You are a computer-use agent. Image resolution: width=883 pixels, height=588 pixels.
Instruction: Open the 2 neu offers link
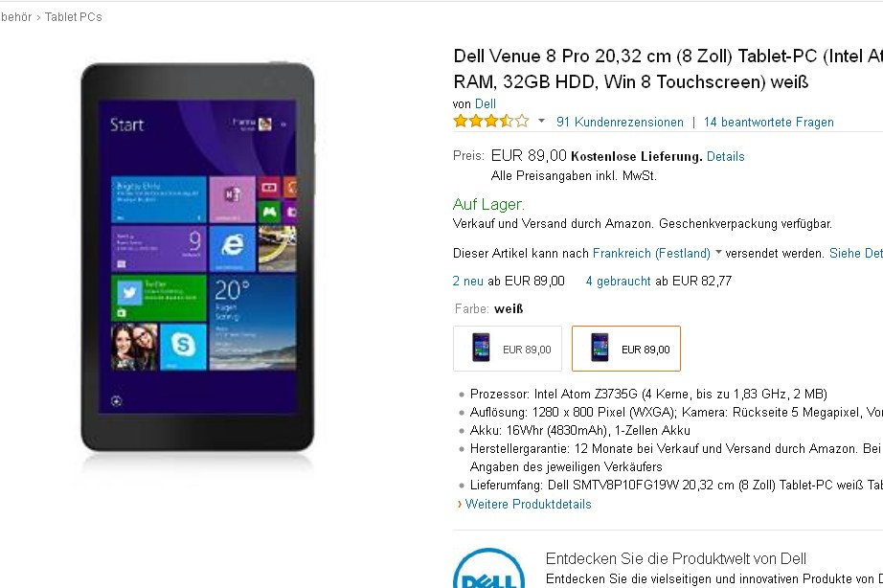coord(467,281)
